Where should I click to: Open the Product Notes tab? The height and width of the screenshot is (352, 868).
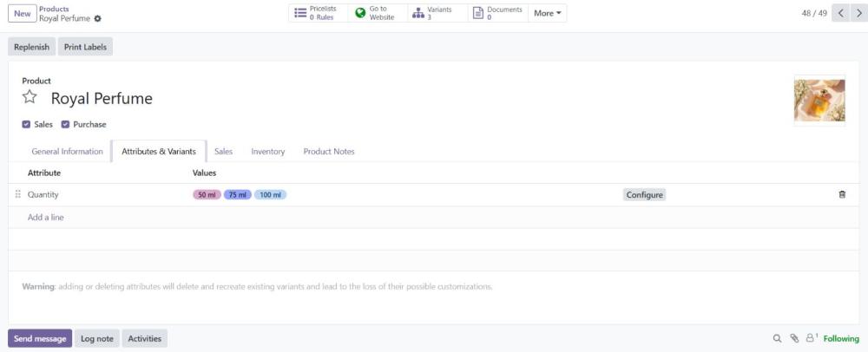(329, 152)
